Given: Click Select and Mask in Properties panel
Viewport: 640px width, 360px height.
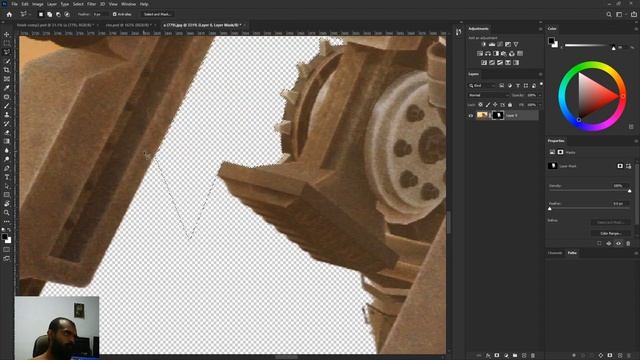Looking at the screenshot, I should coord(611,222).
